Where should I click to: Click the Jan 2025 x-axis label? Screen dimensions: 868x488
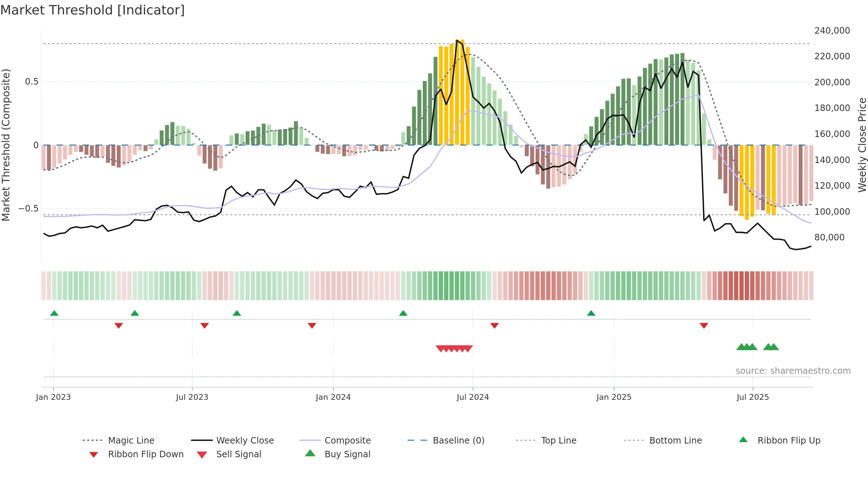[x=614, y=397]
